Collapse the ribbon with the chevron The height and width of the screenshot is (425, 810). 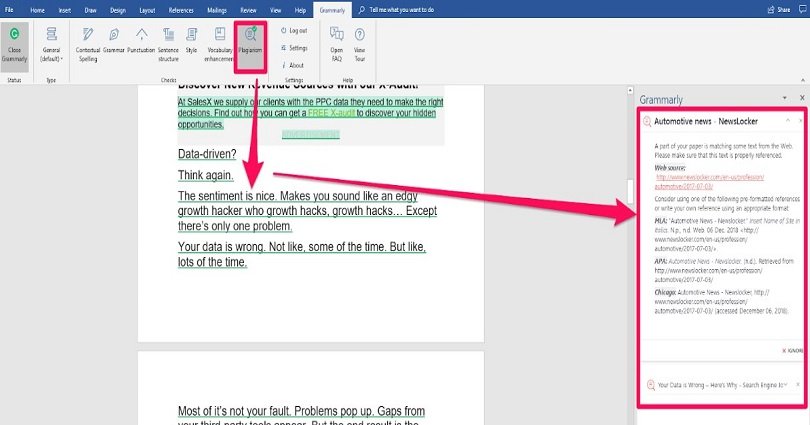803,80
